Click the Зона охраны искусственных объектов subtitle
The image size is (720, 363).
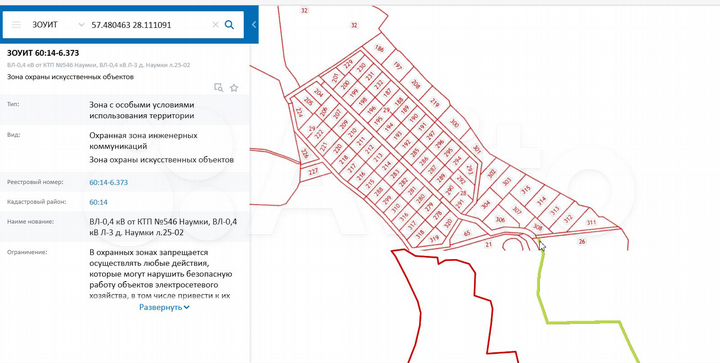pos(70,77)
